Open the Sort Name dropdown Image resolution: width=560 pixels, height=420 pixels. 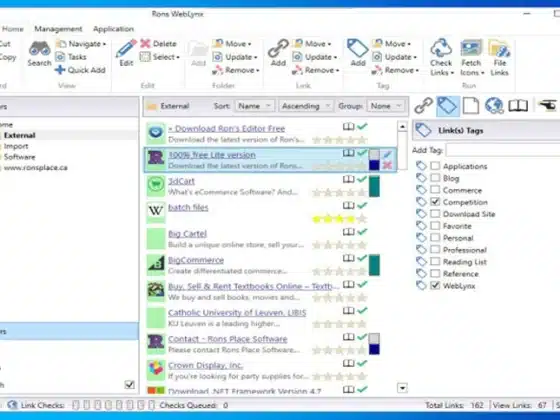point(255,106)
